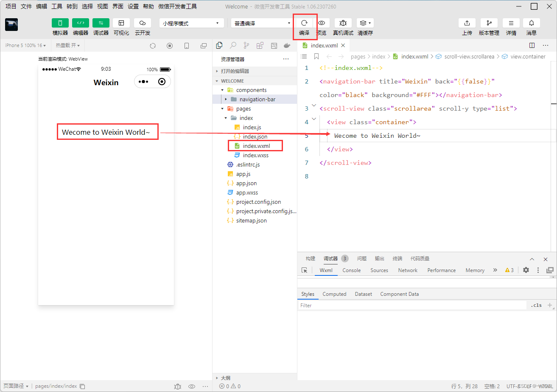Image resolution: width=557 pixels, height=392 pixels.
Task: Open the Network devtools tab
Action: [x=408, y=270]
